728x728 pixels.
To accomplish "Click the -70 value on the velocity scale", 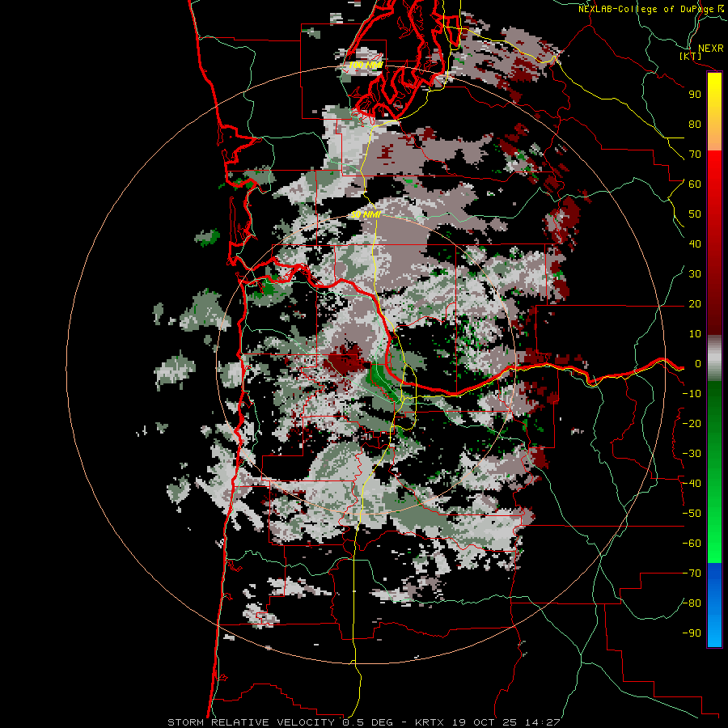I will coord(692,574).
